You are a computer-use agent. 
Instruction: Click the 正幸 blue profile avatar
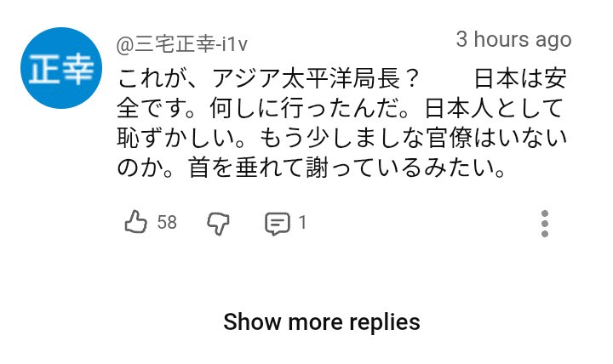tap(61, 68)
